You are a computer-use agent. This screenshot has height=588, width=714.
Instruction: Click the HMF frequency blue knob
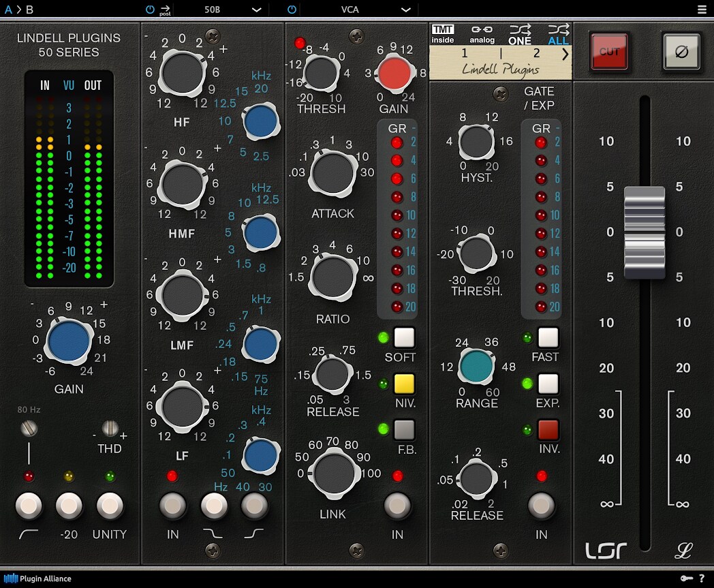coord(260,233)
